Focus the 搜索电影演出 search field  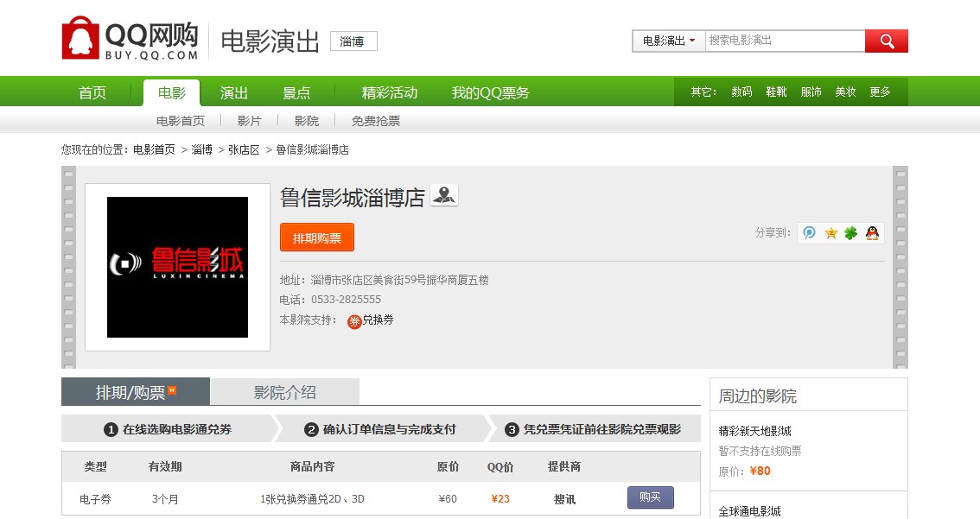click(x=785, y=41)
